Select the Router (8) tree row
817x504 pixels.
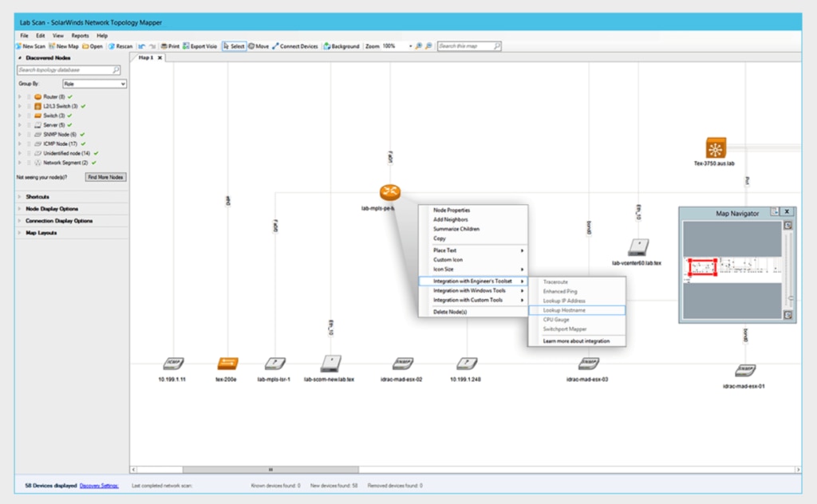[53, 96]
